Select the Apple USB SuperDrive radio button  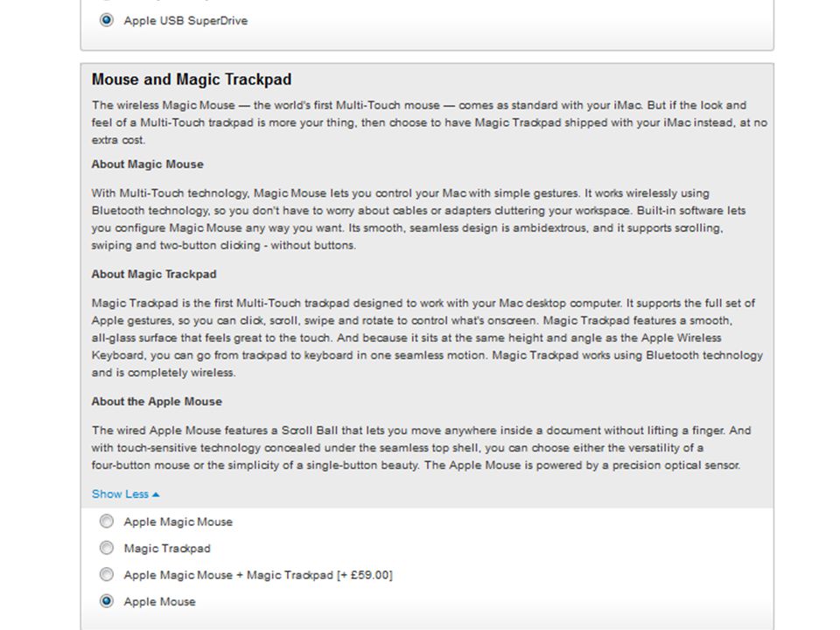click(107, 20)
